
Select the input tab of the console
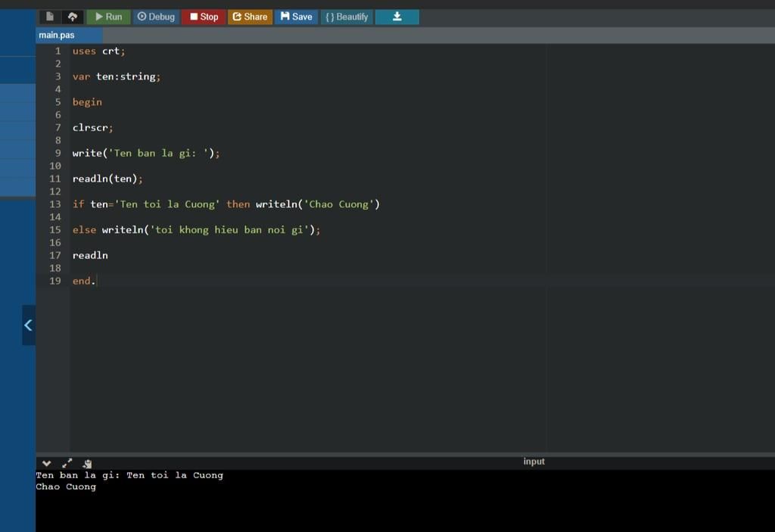(x=534, y=462)
